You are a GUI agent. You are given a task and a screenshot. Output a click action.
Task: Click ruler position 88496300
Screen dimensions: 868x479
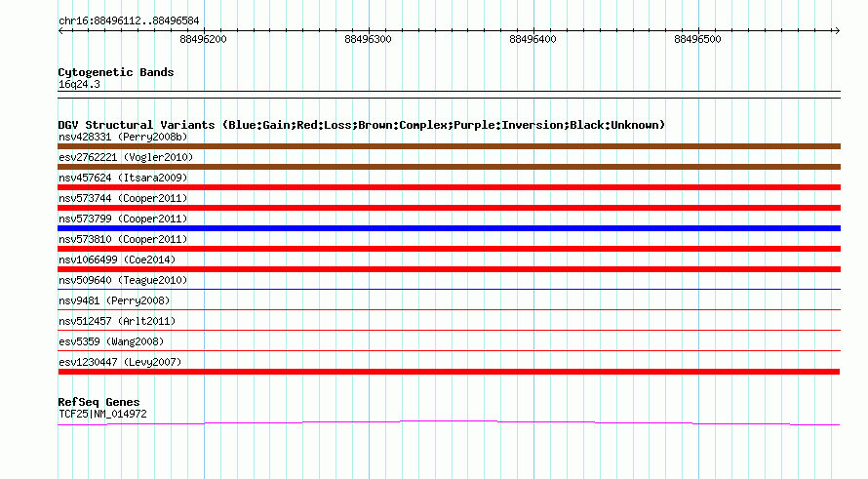(368, 39)
